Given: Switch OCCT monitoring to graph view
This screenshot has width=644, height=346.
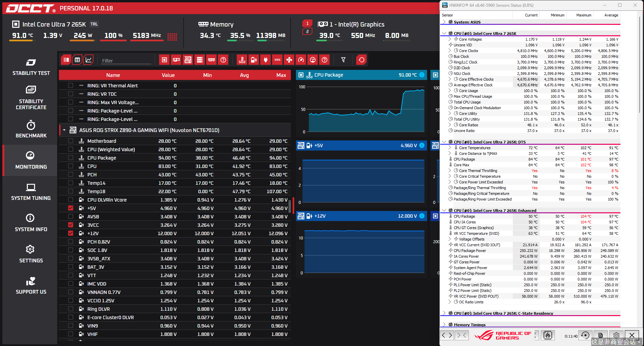Looking at the screenshot, I should [x=88, y=60].
